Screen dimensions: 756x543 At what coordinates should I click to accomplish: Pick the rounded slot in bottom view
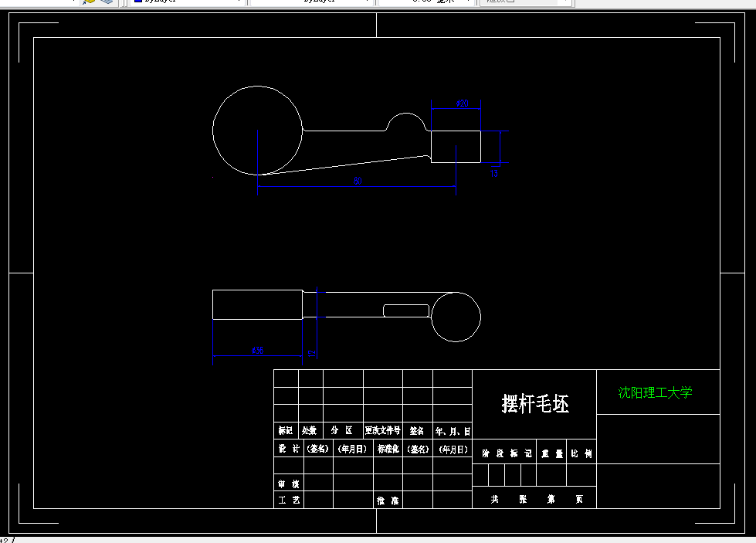(x=406, y=311)
